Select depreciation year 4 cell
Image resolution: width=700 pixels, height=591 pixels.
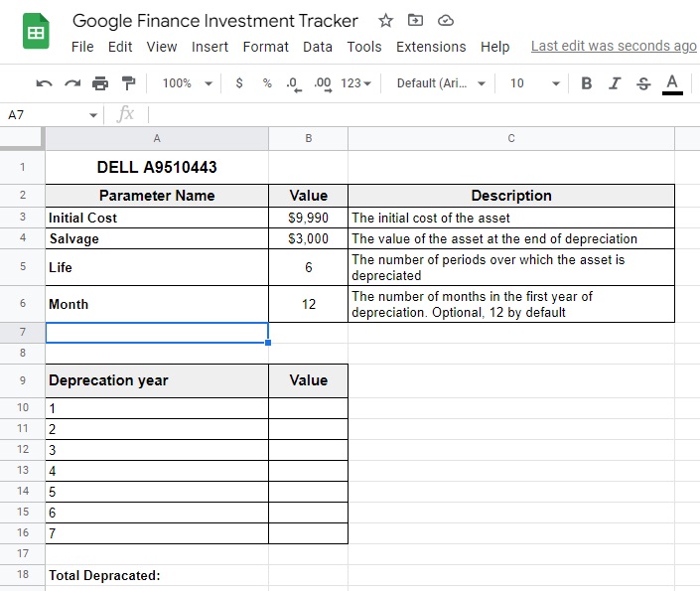point(157,471)
